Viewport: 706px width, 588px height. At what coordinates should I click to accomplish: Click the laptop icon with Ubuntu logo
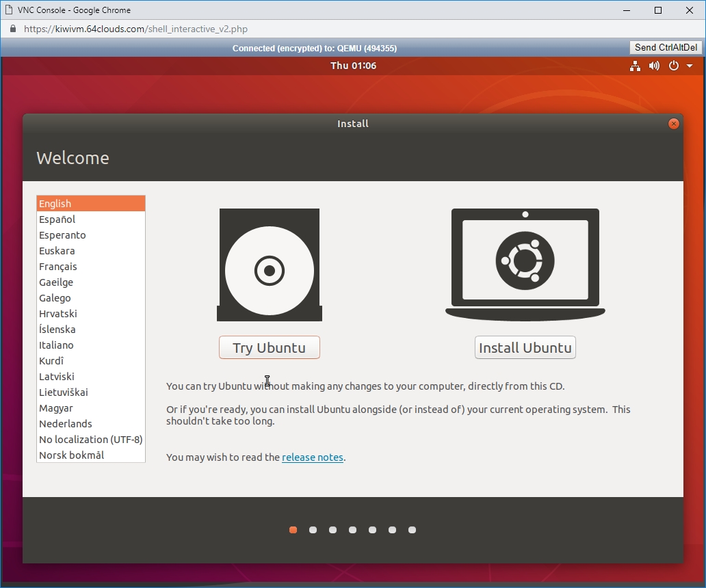pyautogui.click(x=525, y=264)
